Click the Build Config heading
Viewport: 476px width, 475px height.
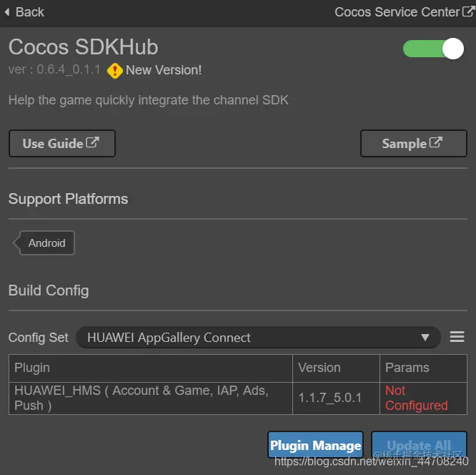[49, 290]
